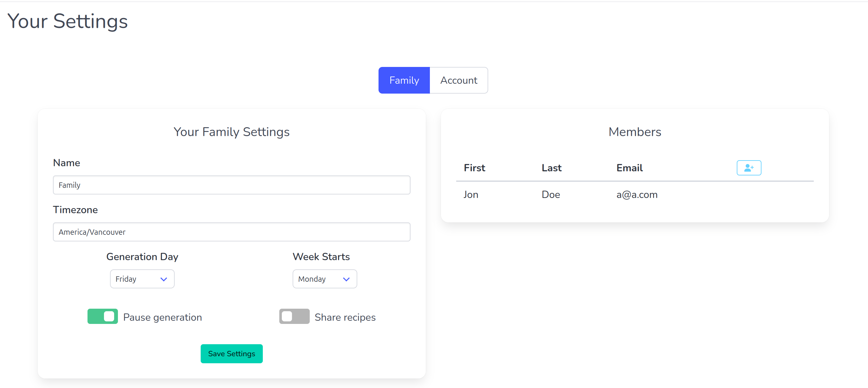The height and width of the screenshot is (388, 868).
Task: Click the Jon first name cell
Action: [x=470, y=194]
